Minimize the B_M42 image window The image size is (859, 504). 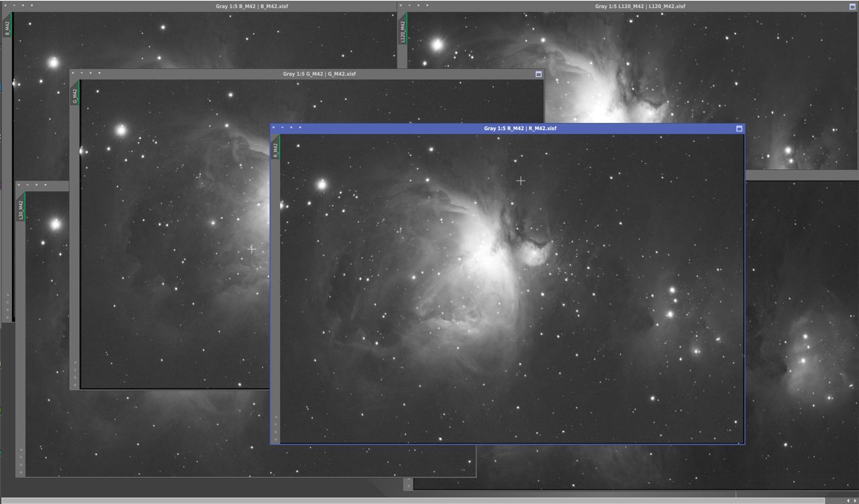[14, 5]
